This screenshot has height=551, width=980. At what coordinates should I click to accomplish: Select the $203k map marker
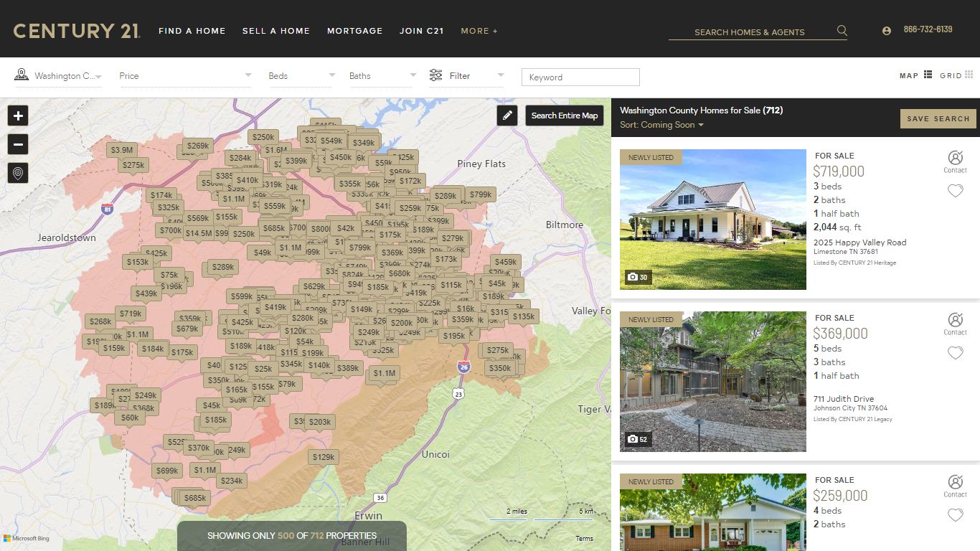click(x=320, y=422)
